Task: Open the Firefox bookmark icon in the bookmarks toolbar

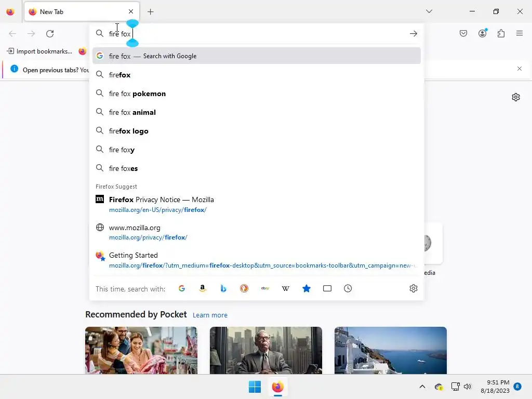Action: point(83,51)
